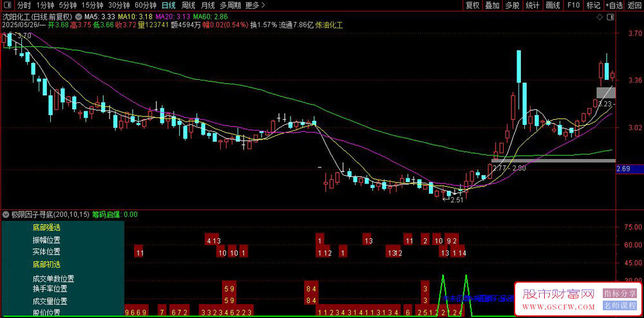The height and width of the screenshot is (318, 644).
Task: Switch to the 60分钟 period tab
Action: [146, 5]
